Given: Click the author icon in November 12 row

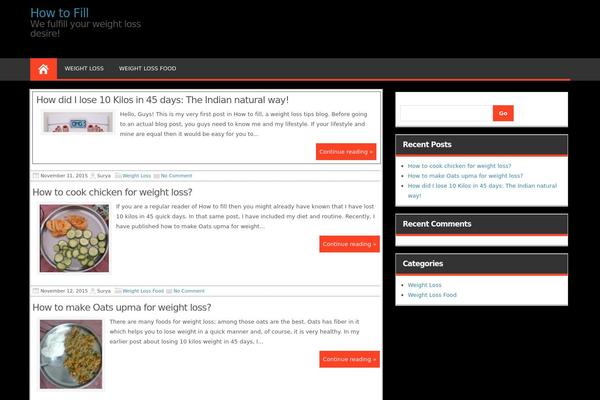Looking at the screenshot, I should [x=93, y=291].
